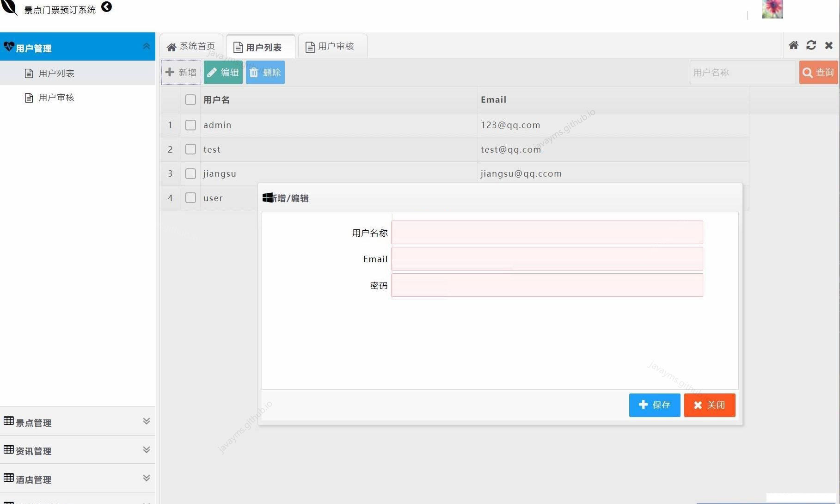Click the home icon in tab toolbar
Screen dimensions: 840x504
click(794, 45)
